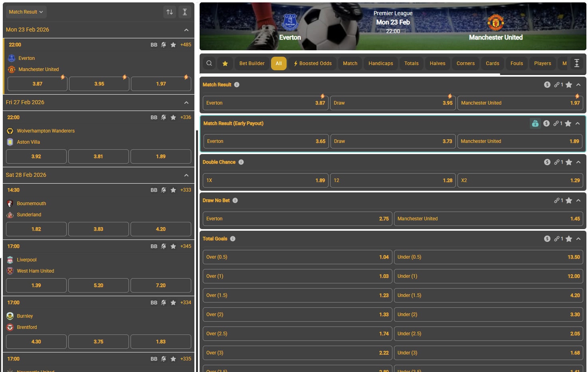This screenshot has width=588, height=372.
Task: Click the collapse-all icon above the match list
Action: [x=185, y=12]
